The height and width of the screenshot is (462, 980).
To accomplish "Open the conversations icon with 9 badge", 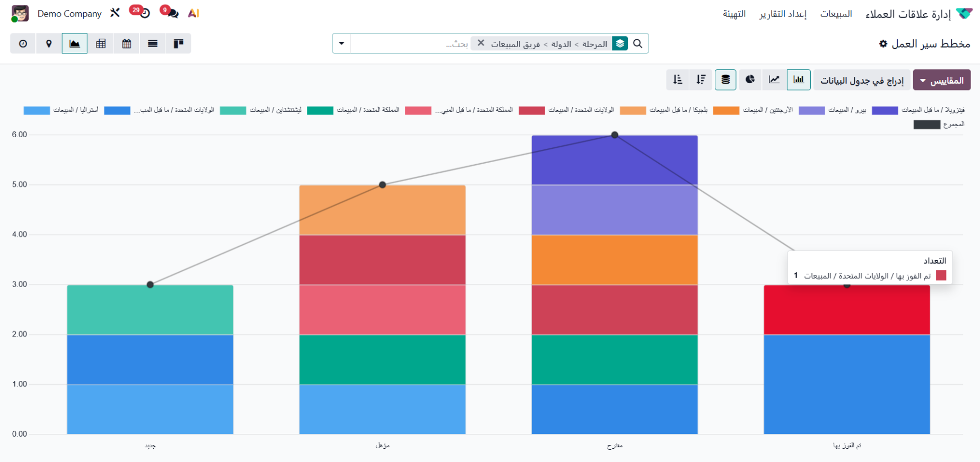I will point(170,13).
